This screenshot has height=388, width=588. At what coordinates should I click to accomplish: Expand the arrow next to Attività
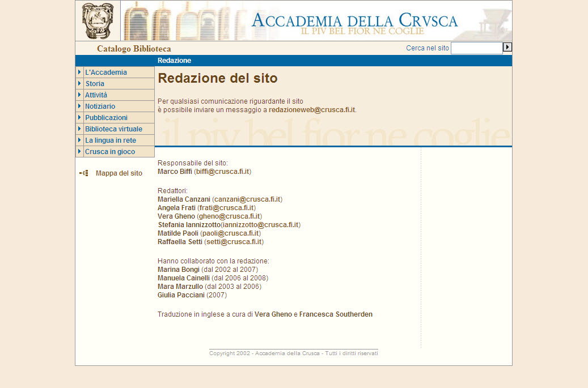tap(79, 95)
